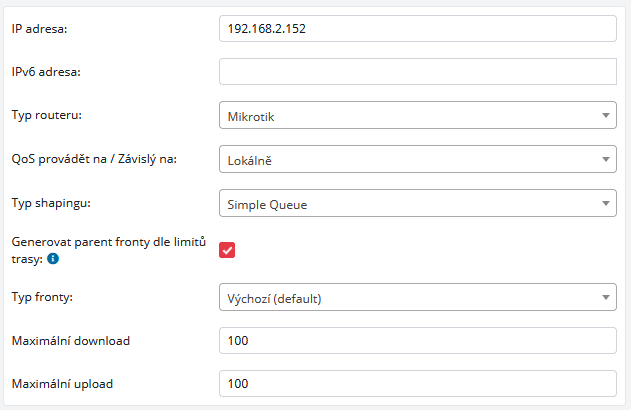Click the 'IP adresa:' label text
Viewport: 631px width, 410px height.
(x=38, y=28)
